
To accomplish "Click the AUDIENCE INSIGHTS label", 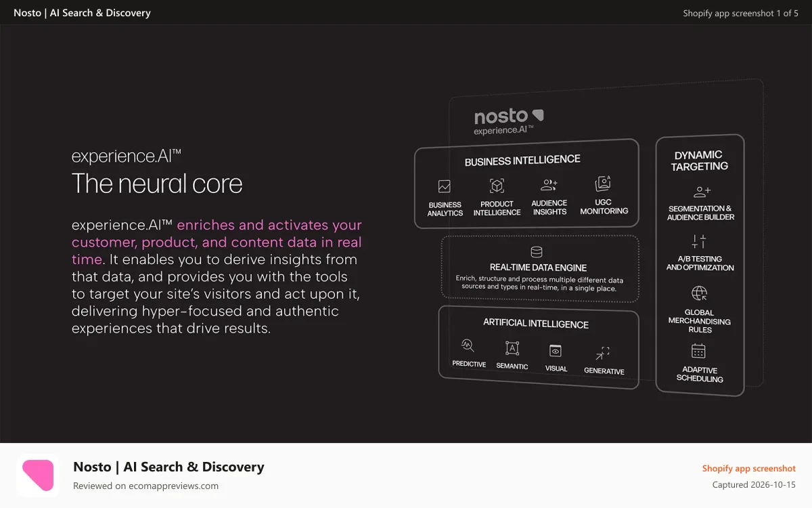I will click(549, 207).
